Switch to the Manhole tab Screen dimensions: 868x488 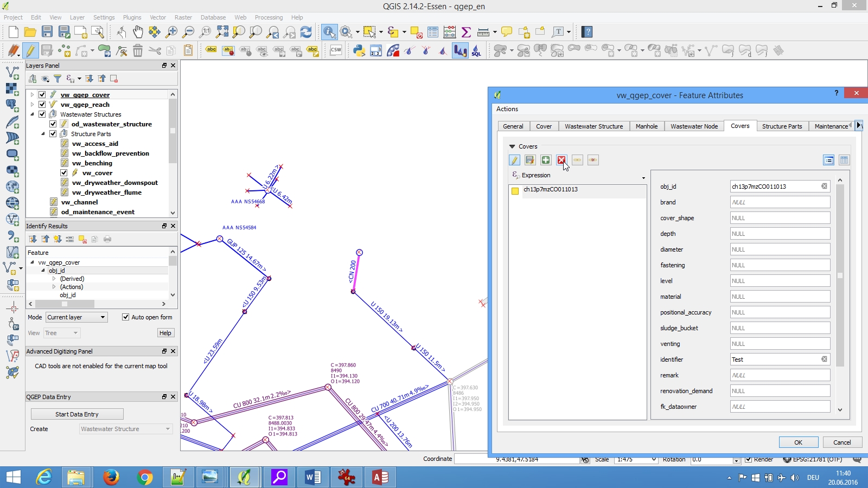click(647, 126)
